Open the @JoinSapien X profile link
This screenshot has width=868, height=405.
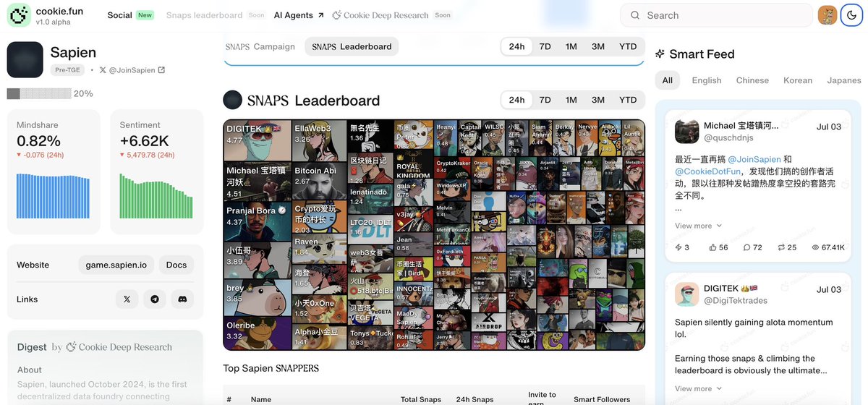pyautogui.click(x=132, y=70)
